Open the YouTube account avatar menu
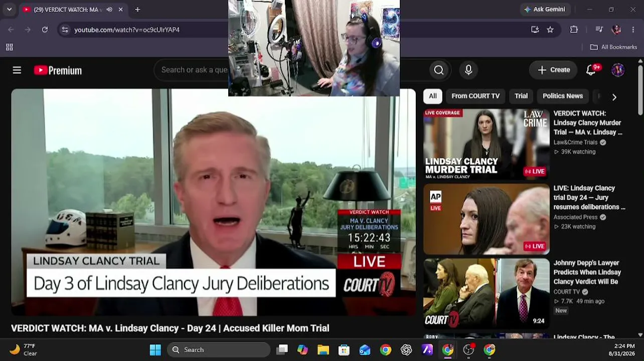The height and width of the screenshot is (361, 644). click(618, 70)
